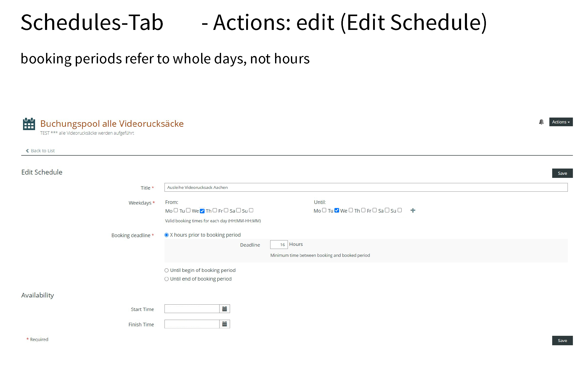588x368 pixels.
Task: Open the Finish Time calendar picker
Action: tap(224, 324)
